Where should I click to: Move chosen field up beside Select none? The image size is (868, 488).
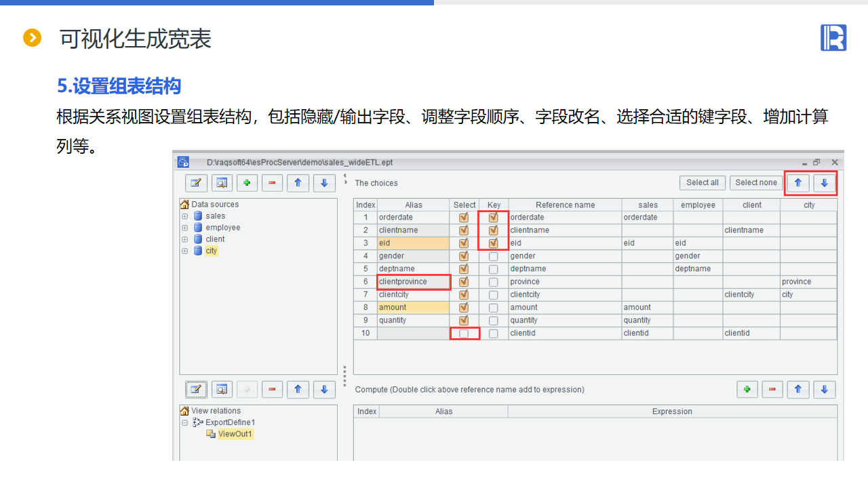(x=798, y=182)
